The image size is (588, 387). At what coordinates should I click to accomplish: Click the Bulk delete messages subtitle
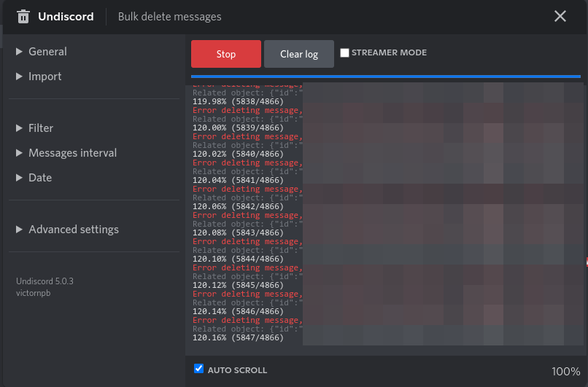point(169,17)
